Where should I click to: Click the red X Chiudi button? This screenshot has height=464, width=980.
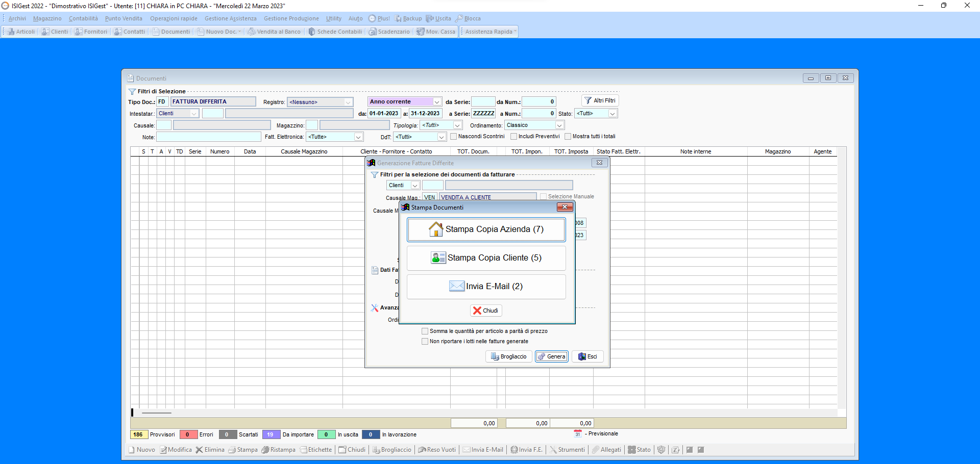[x=485, y=311]
